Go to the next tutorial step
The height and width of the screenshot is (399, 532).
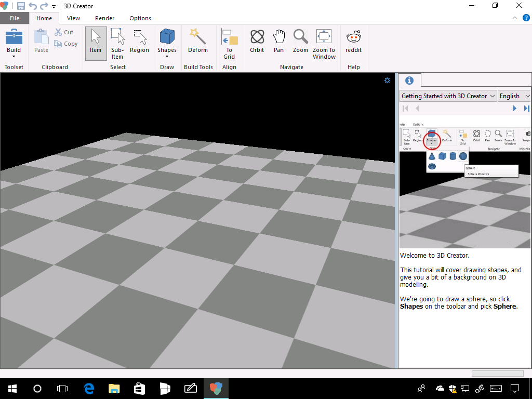click(515, 108)
